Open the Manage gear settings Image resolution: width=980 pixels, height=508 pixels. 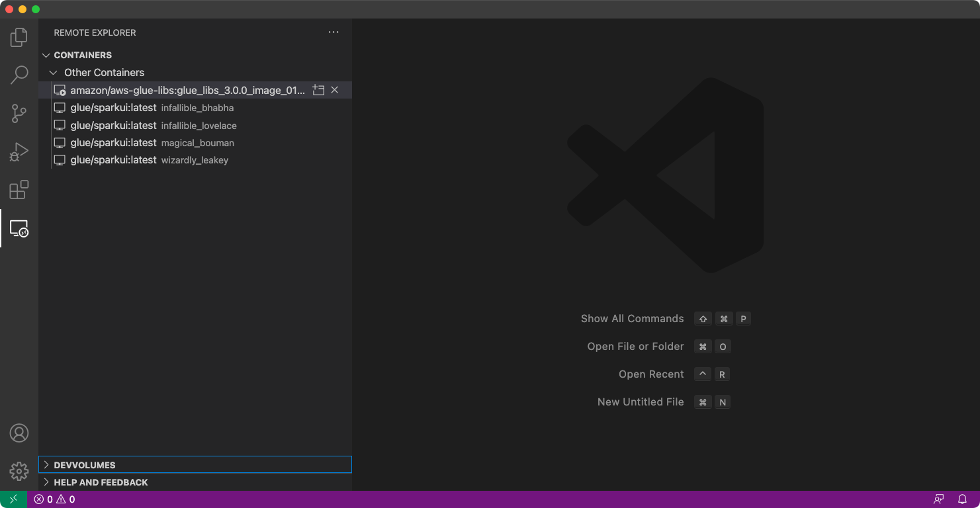19,471
